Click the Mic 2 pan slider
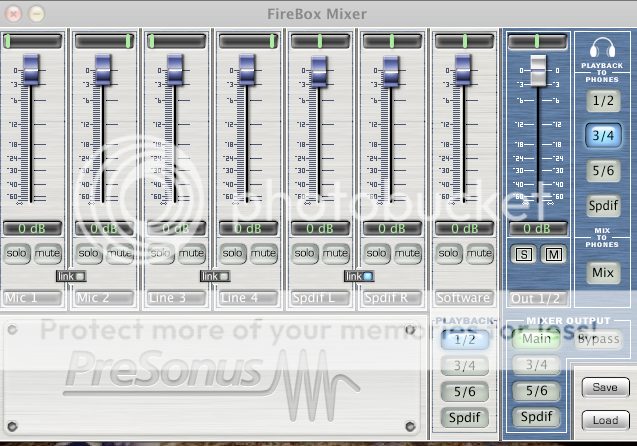The image size is (637, 446). (104, 41)
